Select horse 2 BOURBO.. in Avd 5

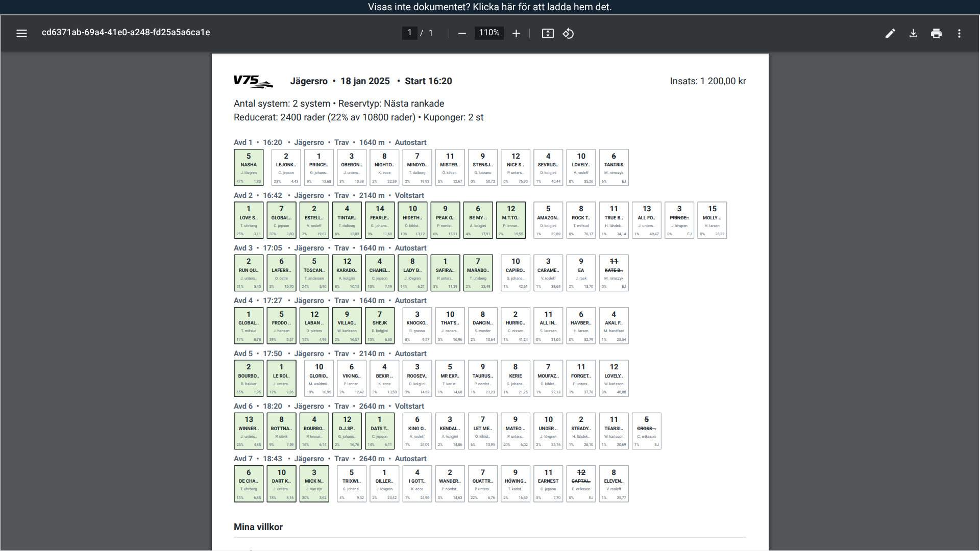click(x=249, y=378)
